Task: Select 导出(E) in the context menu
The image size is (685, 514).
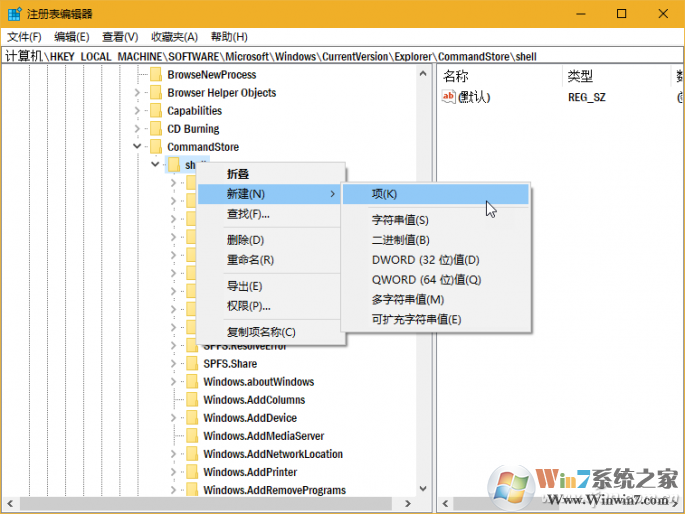Action: [244, 286]
